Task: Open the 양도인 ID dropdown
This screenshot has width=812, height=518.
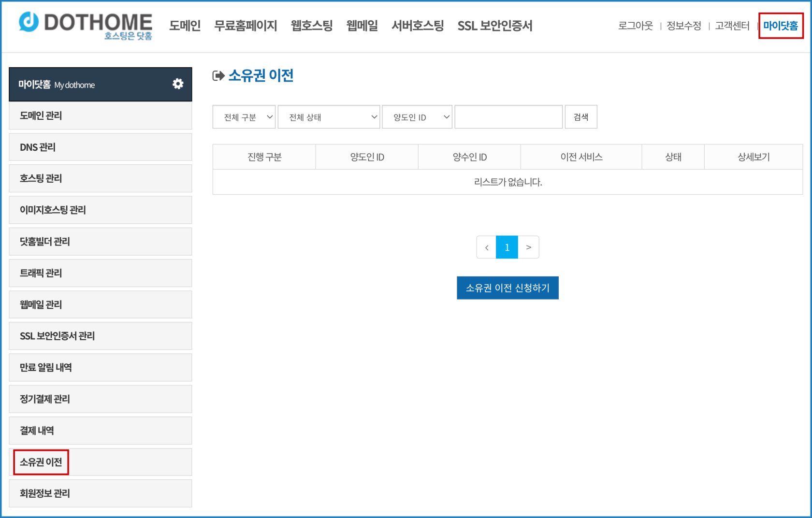Action: pyautogui.click(x=417, y=116)
